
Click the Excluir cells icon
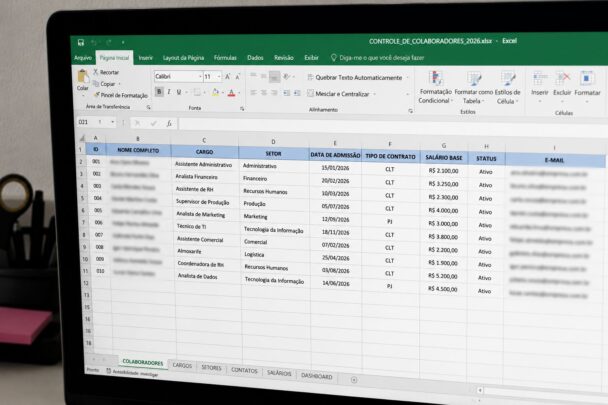pyautogui.click(x=562, y=79)
